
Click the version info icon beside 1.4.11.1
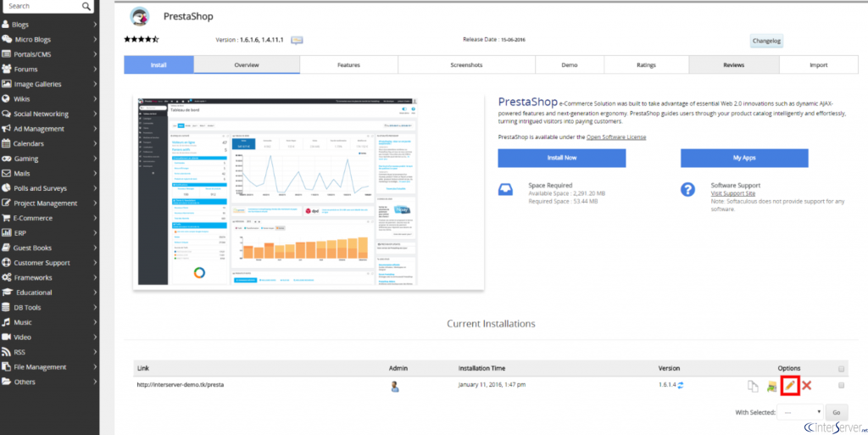(x=297, y=41)
